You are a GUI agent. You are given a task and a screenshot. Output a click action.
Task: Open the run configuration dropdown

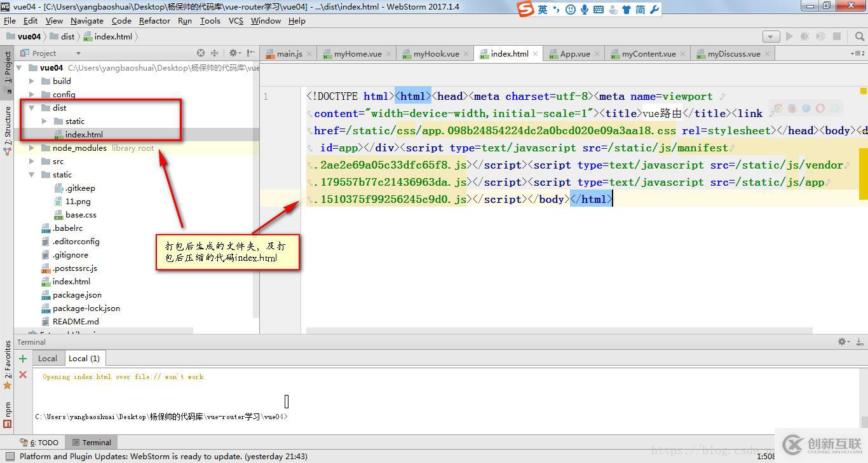click(x=771, y=37)
